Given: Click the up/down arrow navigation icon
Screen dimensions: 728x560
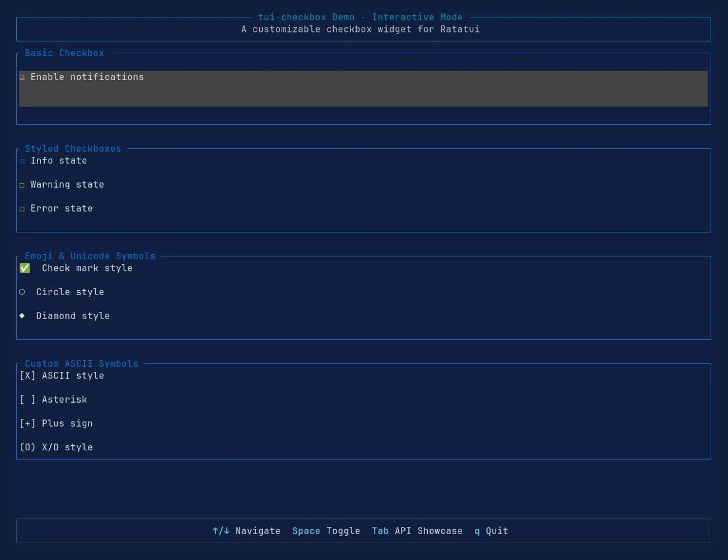Looking at the screenshot, I should (221, 530).
